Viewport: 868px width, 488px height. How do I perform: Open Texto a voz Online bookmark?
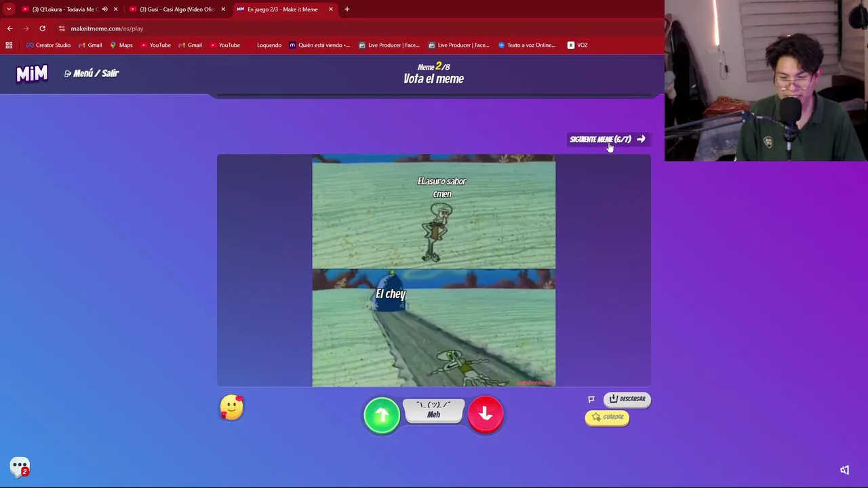(527, 45)
